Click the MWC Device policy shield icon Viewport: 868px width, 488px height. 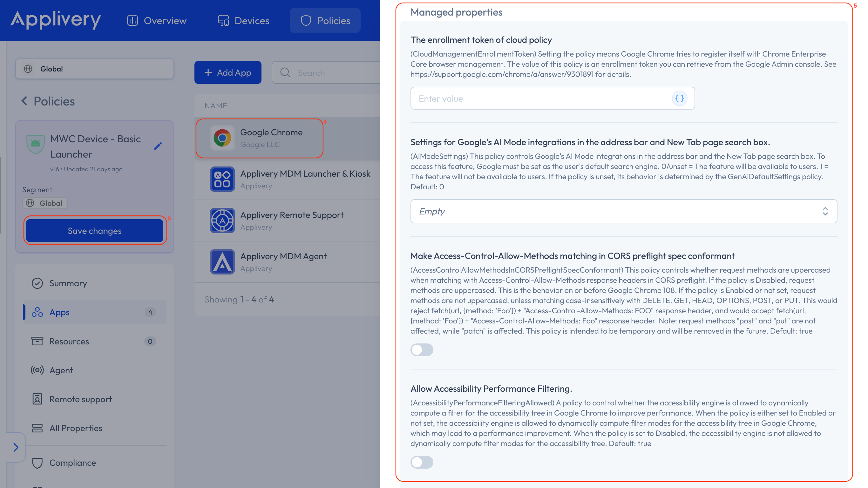click(35, 144)
